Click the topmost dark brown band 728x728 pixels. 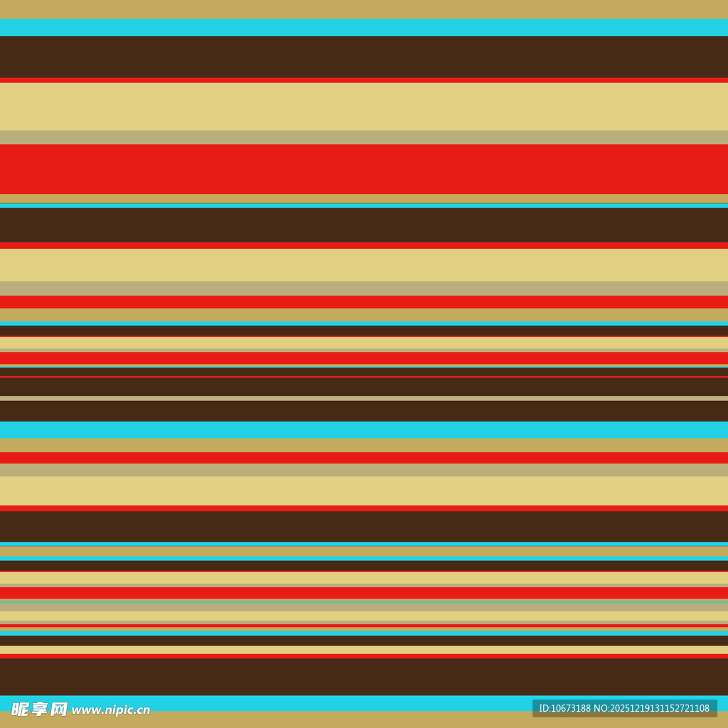(x=364, y=57)
